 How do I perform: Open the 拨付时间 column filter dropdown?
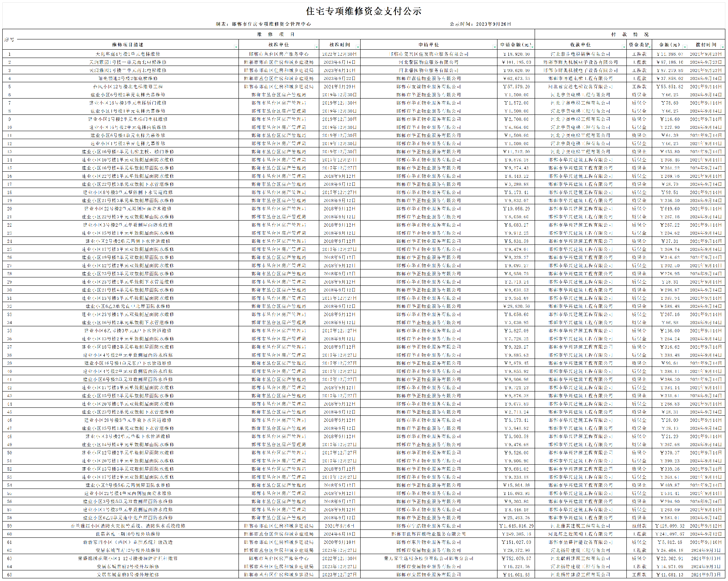pyautogui.click(x=722, y=47)
